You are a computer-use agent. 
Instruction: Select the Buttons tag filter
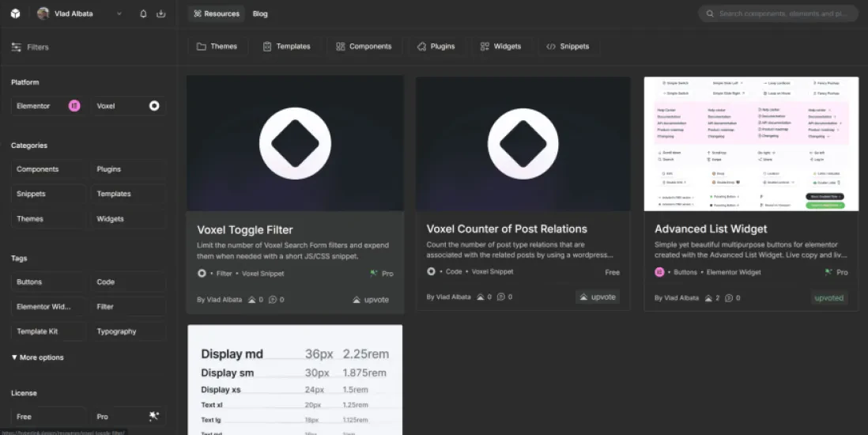(x=48, y=282)
